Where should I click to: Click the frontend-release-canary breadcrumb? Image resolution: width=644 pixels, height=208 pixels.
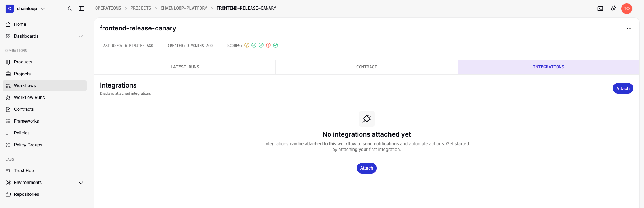tap(246, 8)
